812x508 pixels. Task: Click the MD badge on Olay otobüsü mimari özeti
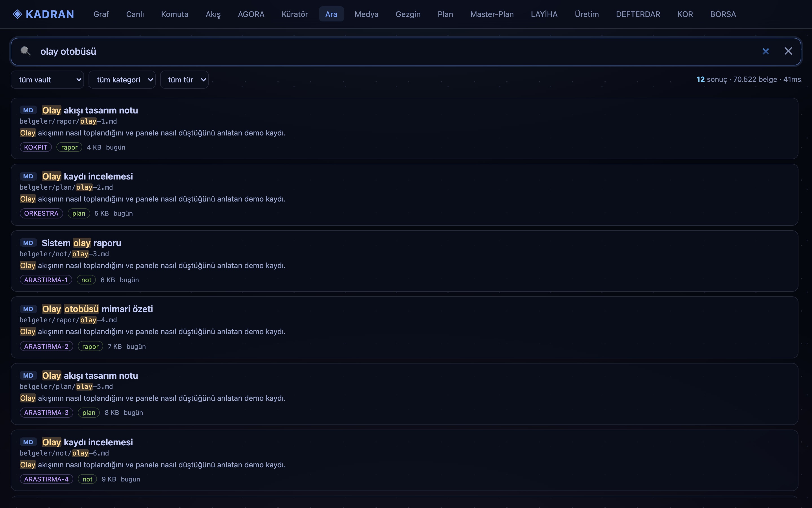pyautogui.click(x=28, y=309)
